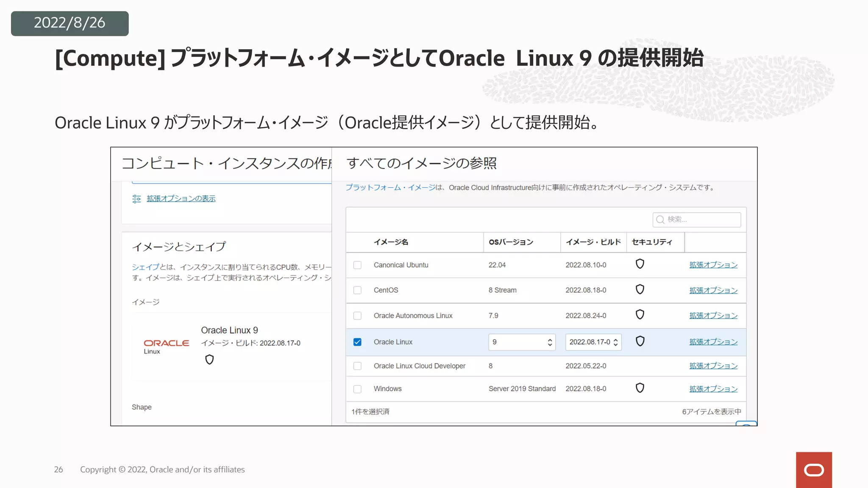Image resolution: width=868 pixels, height=488 pixels.
Task: Click the CentOS row security shield icon
Action: click(640, 289)
